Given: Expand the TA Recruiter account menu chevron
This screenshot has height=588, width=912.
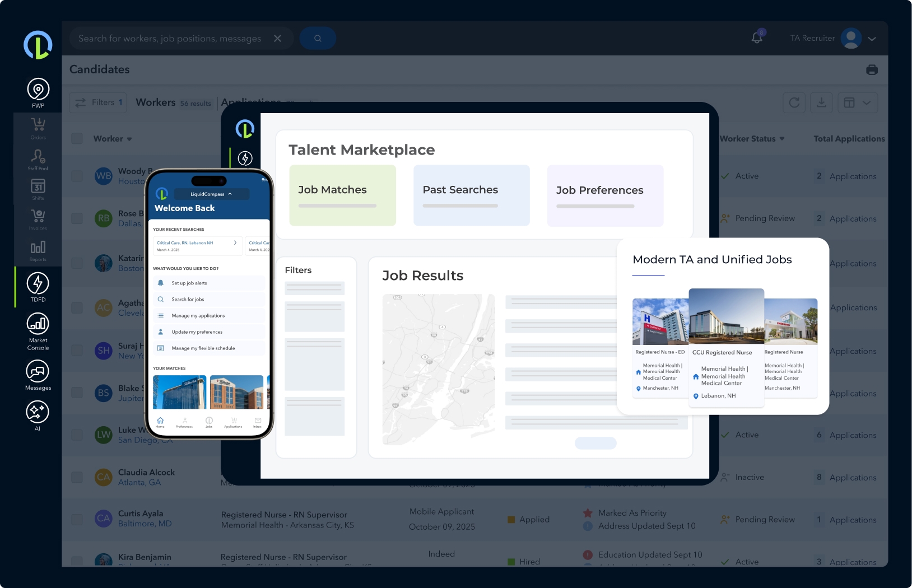Looking at the screenshot, I should (872, 39).
